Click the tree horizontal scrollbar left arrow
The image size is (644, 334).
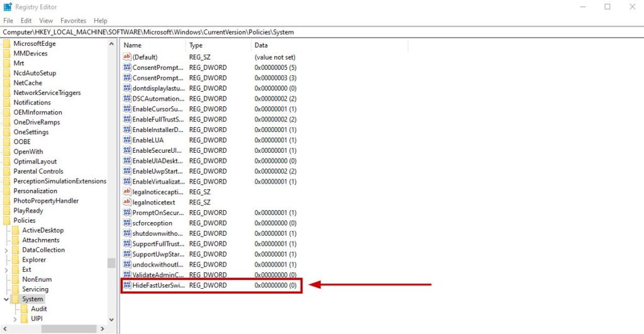point(5,329)
